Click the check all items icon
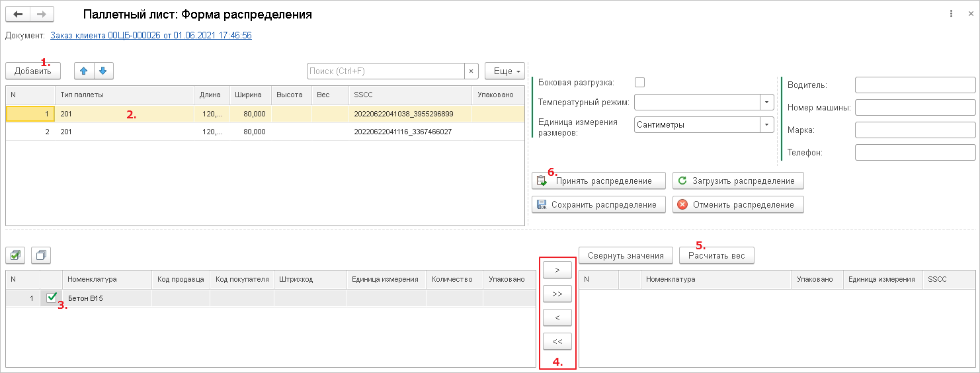Viewport: 980px width, 373px height. 16,255
